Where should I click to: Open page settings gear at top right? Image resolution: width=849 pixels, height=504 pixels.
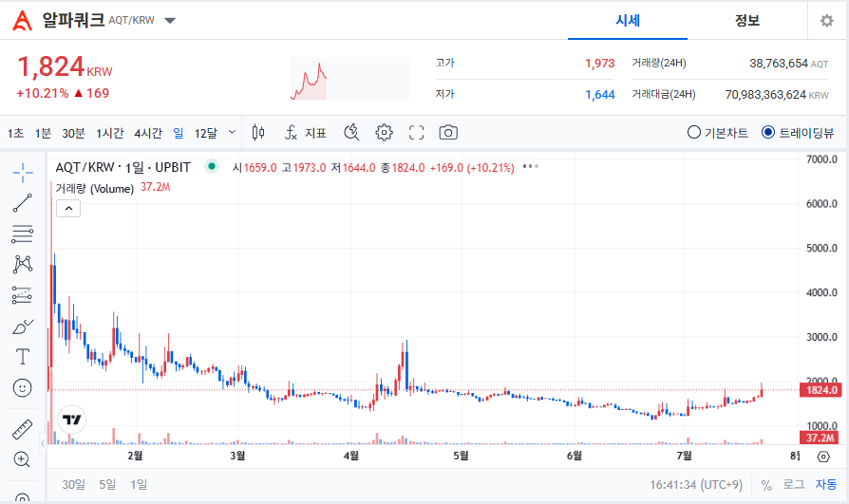[x=827, y=21]
